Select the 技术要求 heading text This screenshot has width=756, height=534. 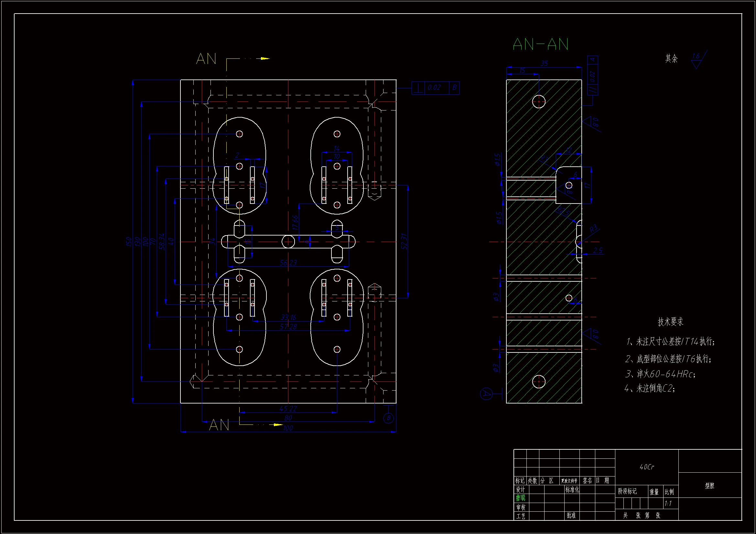(670, 321)
